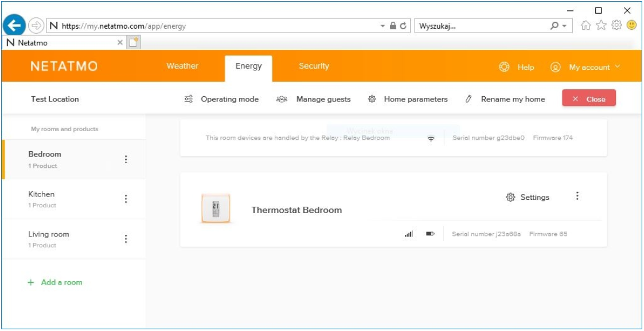Click relay Firmware 174 text
The width and height of the screenshot is (644, 331).
point(553,138)
